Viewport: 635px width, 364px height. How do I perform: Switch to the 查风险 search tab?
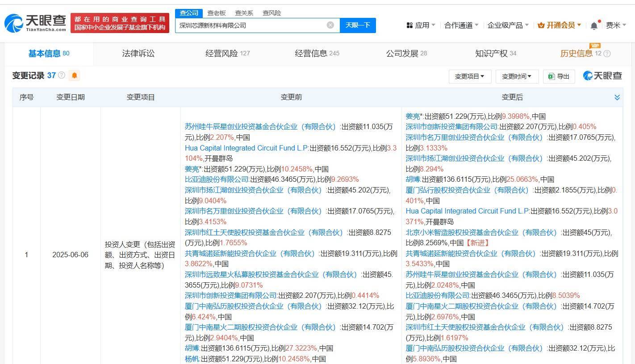[272, 13]
